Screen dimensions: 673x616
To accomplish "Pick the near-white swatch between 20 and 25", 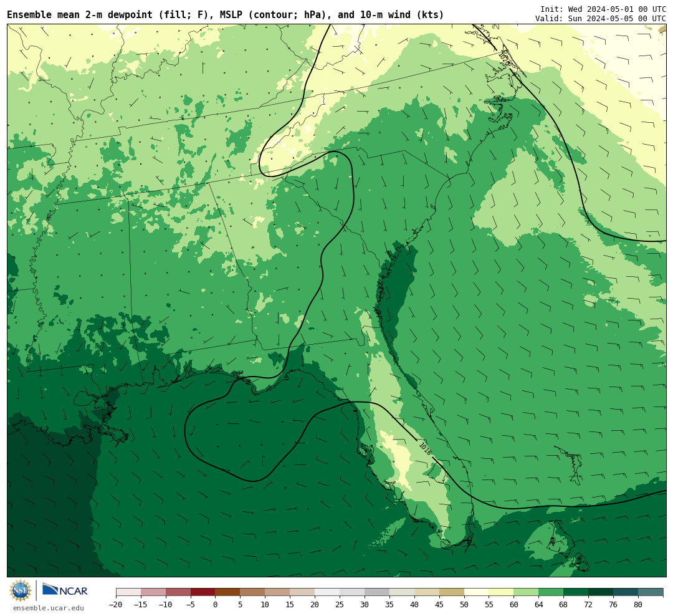I will (x=328, y=592).
